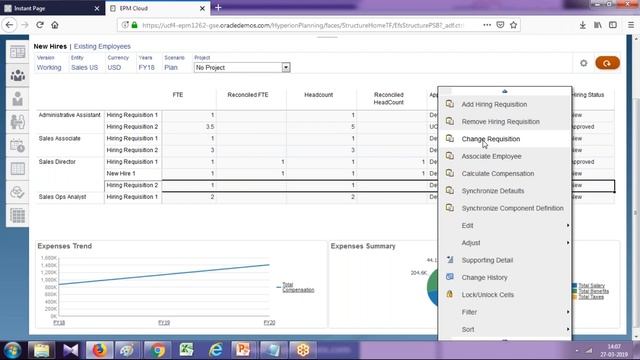The width and height of the screenshot is (640, 360).
Task: Click Calculate Compensation menu icon
Action: point(449,173)
